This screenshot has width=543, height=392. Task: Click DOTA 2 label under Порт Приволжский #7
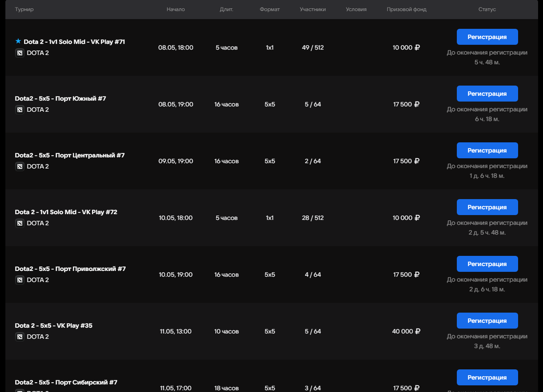point(38,280)
